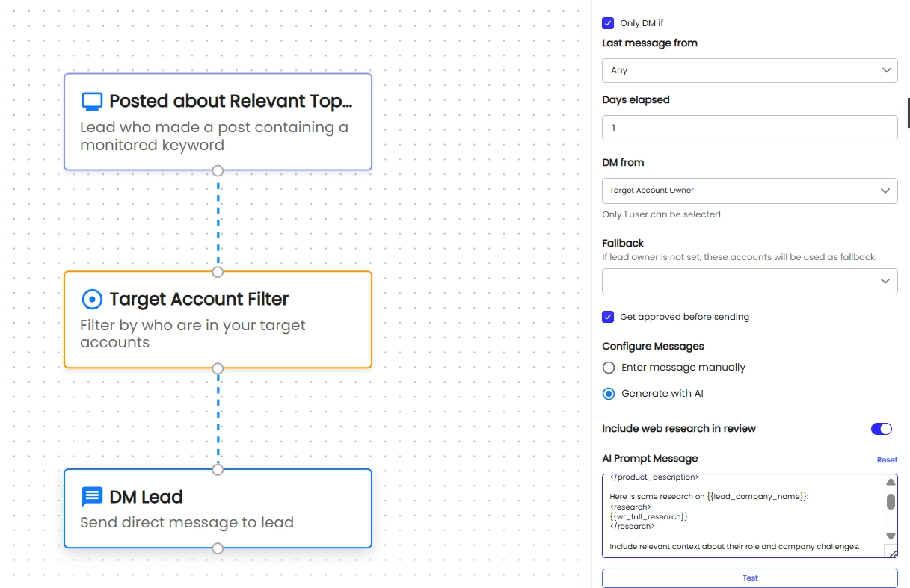This screenshot has height=588, width=910.
Task: Select Enter message manually option
Action: coord(609,368)
